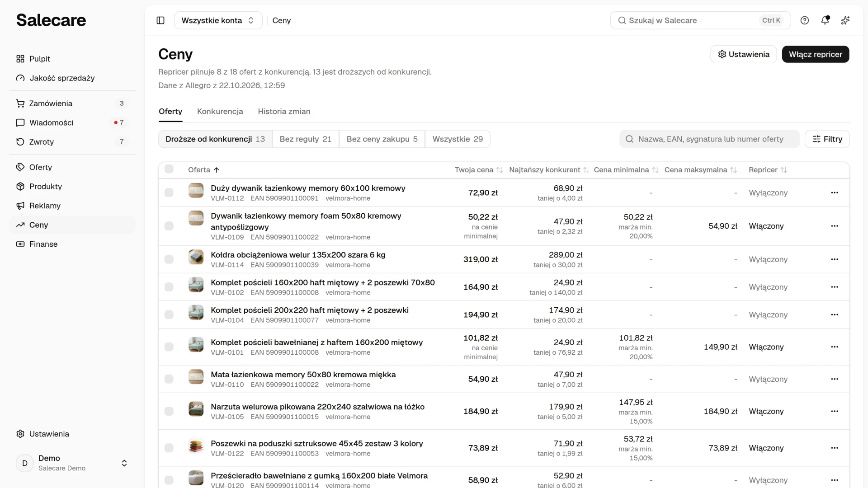Screen dimensions: 868x488
Task: Sort by the Cena maksymalna column
Action: point(701,170)
